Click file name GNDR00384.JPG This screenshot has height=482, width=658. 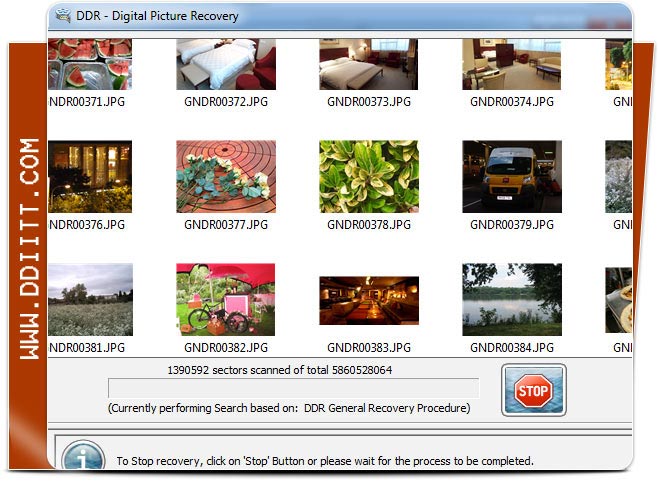[x=512, y=347]
